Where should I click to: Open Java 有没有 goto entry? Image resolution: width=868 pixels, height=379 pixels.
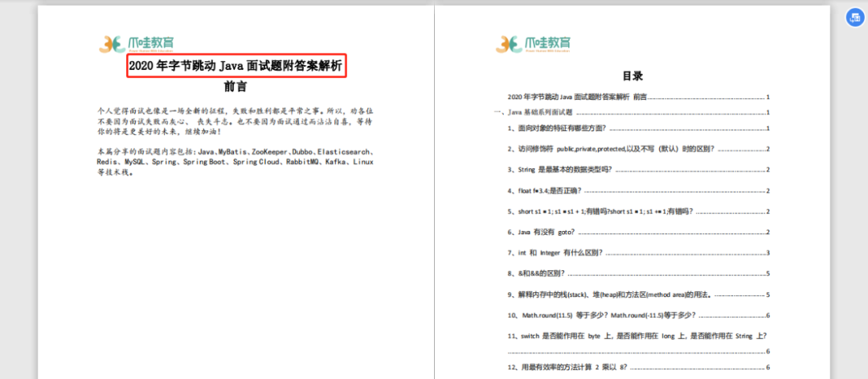[x=638, y=233]
